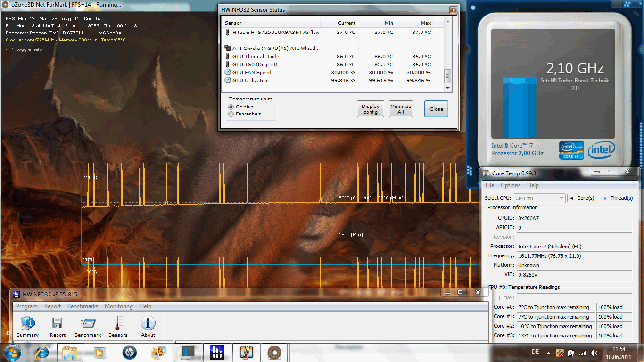
Task: Click the Processor field Intel Core i7 (Nehalem)
Action: pos(574,247)
